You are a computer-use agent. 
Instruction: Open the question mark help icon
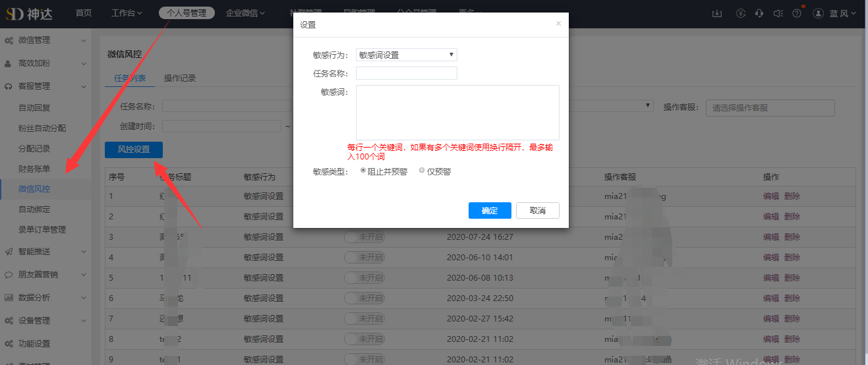pyautogui.click(x=797, y=13)
